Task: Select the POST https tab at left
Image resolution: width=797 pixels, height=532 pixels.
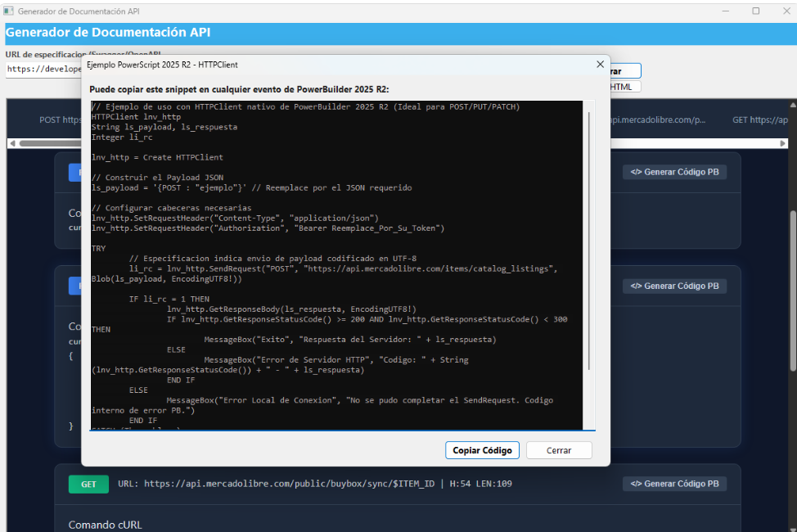Action: 60,120
